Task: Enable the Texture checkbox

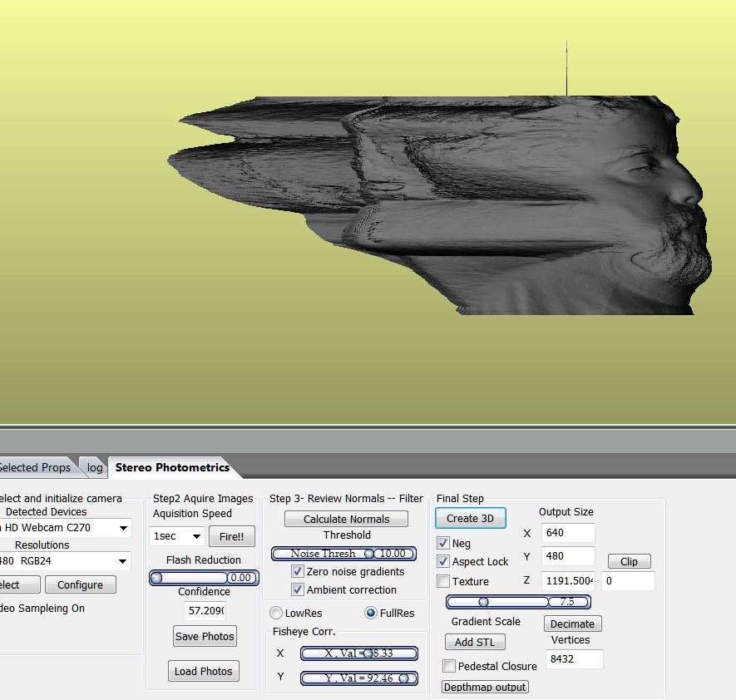Action: pos(444,581)
